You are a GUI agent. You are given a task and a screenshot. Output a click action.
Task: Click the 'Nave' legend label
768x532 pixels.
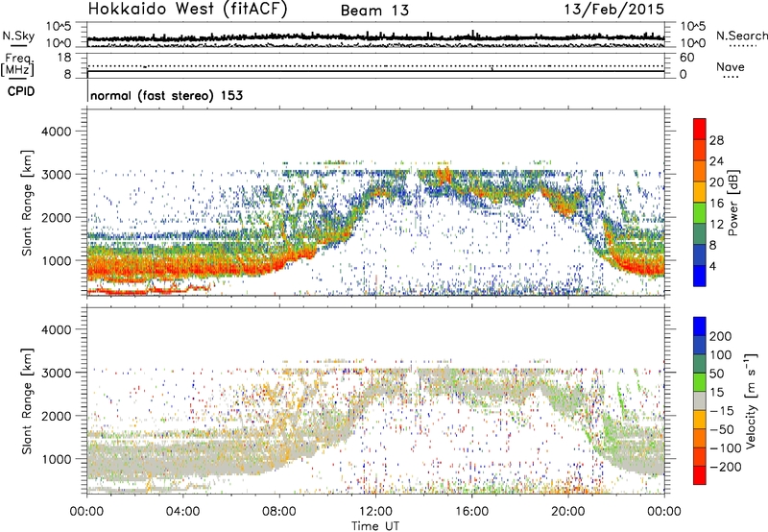pos(731,66)
